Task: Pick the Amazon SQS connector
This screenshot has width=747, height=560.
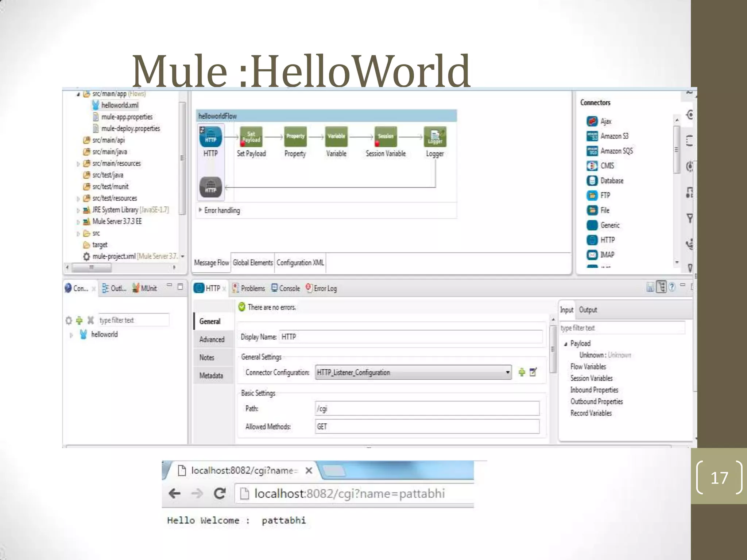Action: (610, 151)
